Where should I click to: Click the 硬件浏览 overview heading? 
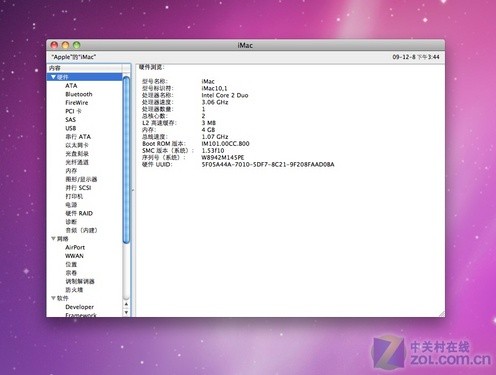(152, 67)
